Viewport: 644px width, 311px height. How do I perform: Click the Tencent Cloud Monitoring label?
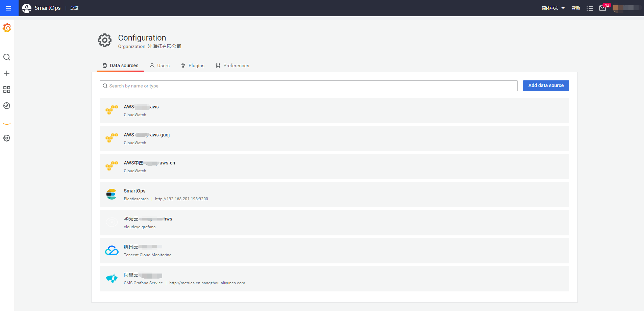point(148,255)
